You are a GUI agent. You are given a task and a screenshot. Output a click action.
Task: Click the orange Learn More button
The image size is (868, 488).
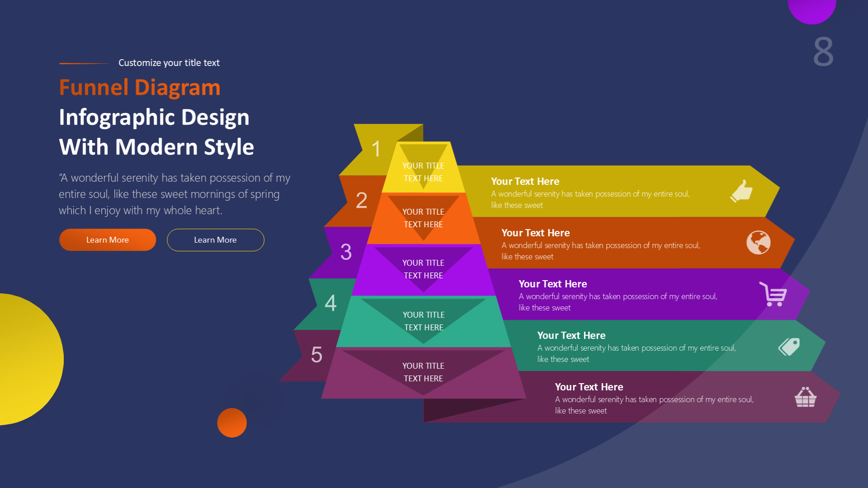[x=107, y=240]
